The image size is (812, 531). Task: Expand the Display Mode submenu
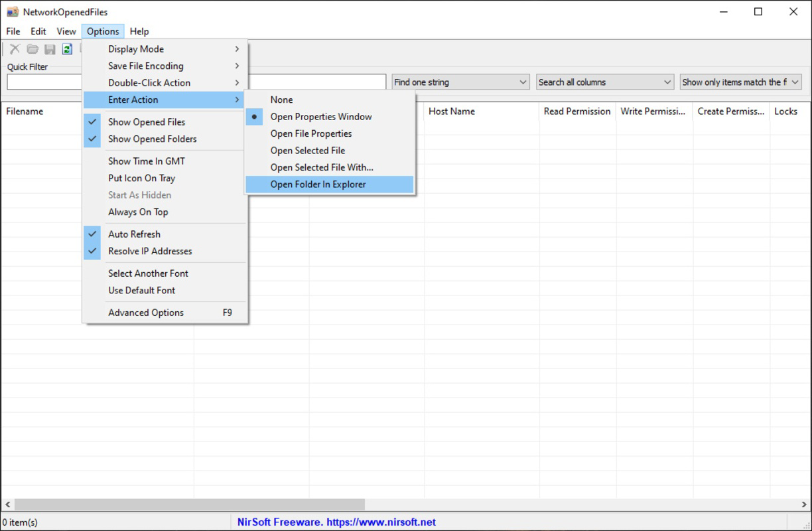[165, 49]
